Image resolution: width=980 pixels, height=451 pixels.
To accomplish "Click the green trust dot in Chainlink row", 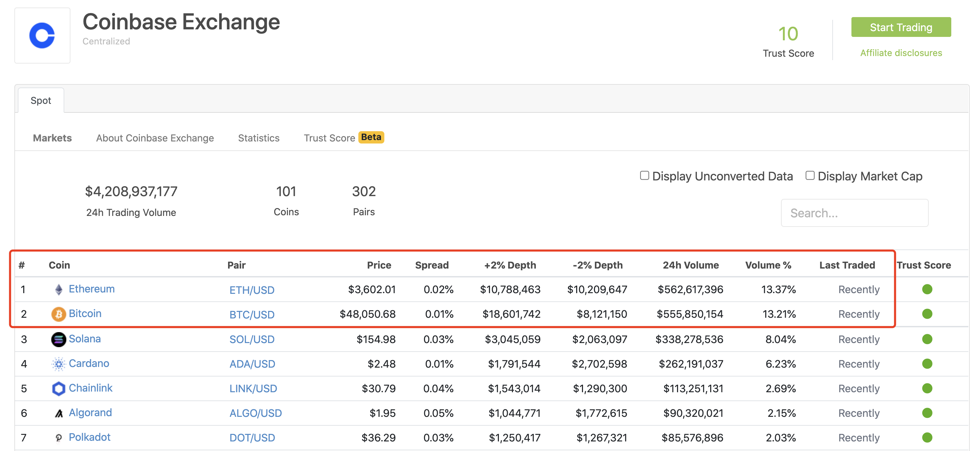I will coord(927,388).
